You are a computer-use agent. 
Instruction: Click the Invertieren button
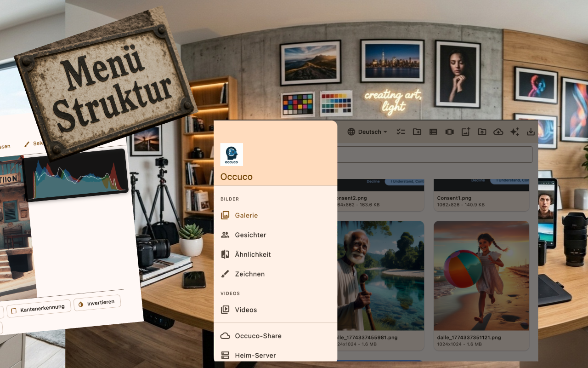point(97,303)
